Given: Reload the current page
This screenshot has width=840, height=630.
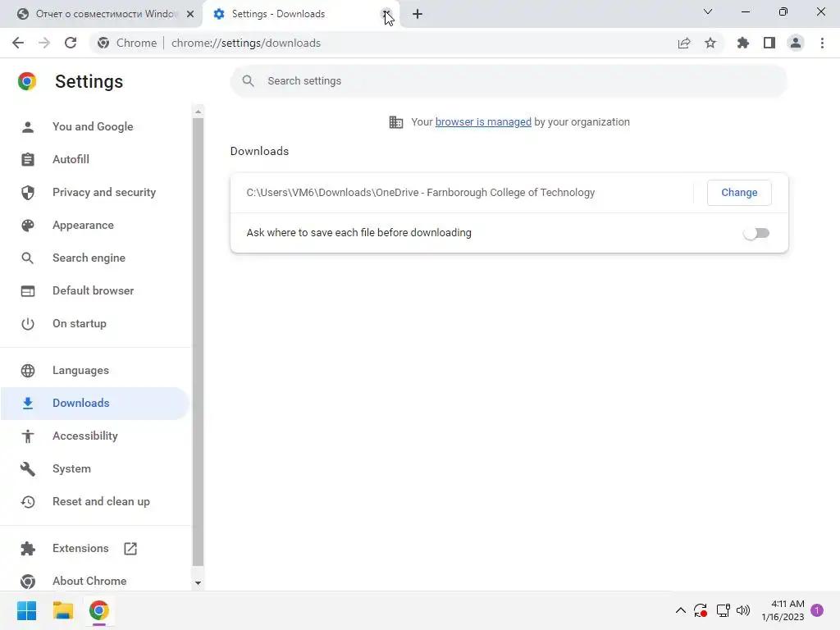Looking at the screenshot, I should tap(71, 43).
